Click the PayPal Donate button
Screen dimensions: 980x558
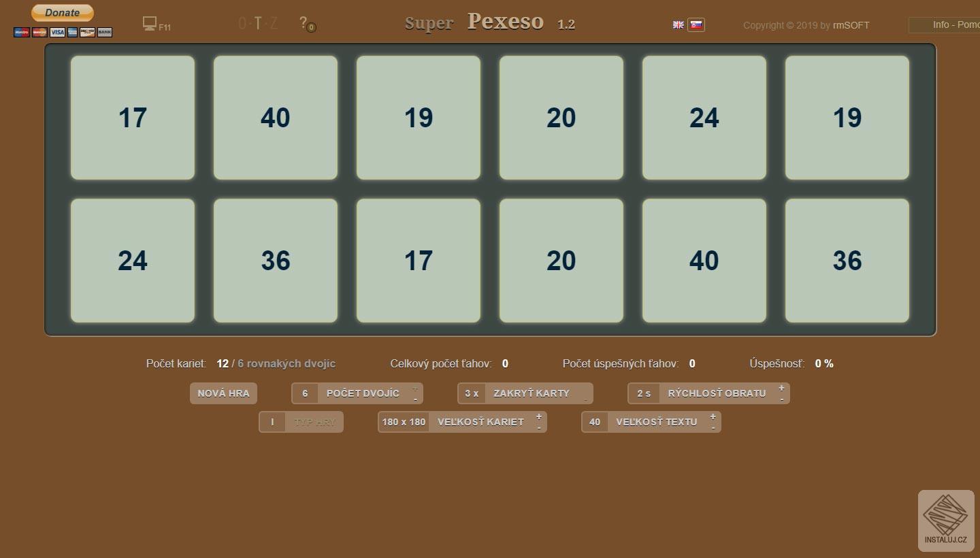coord(63,12)
